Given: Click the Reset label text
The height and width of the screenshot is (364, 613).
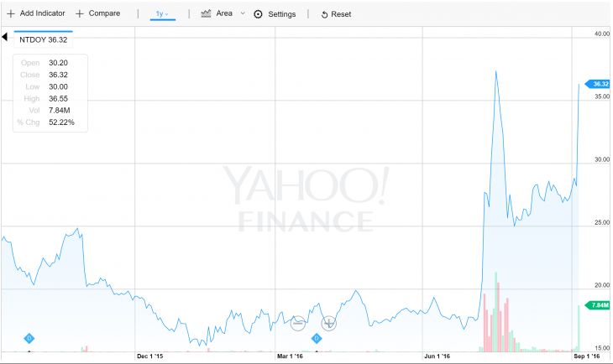Looking at the screenshot, I should (341, 14).
